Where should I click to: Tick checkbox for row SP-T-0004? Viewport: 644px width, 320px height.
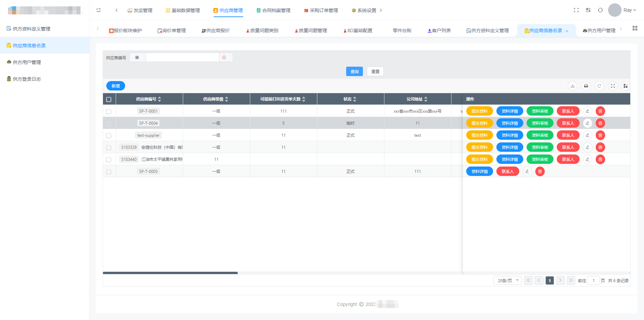(109, 124)
